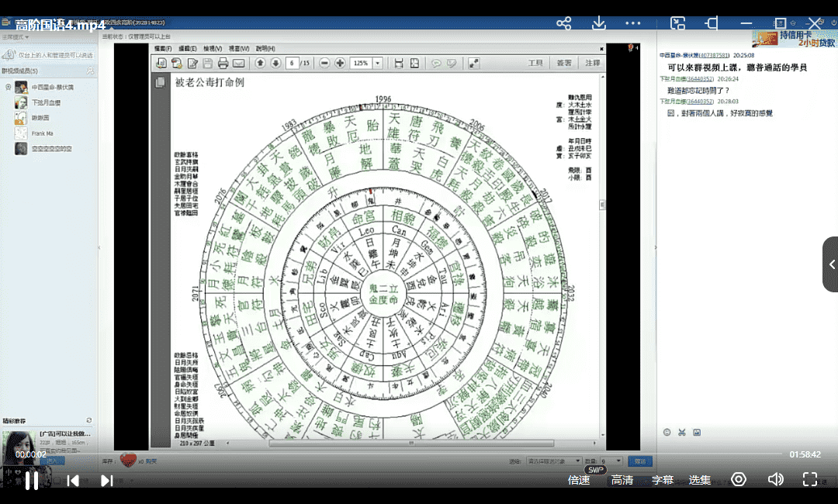
Task: Mute the video volume
Action: pos(775,479)
